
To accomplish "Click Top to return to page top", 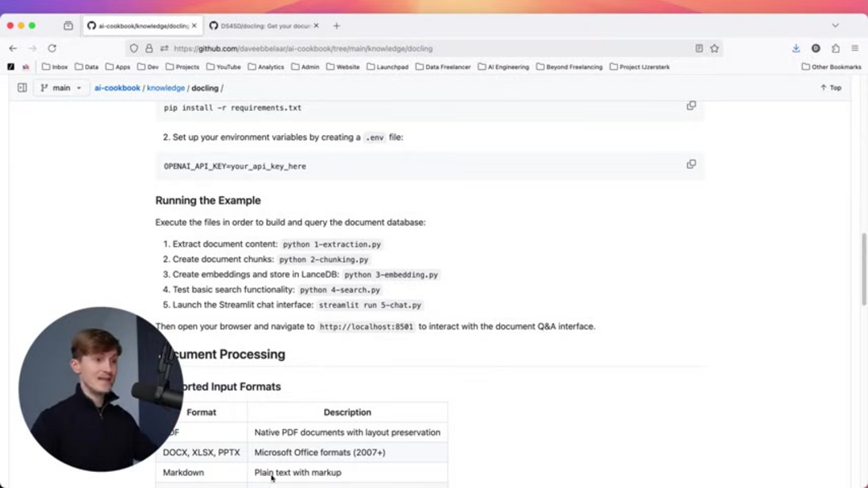I will [x=829, y=88].
